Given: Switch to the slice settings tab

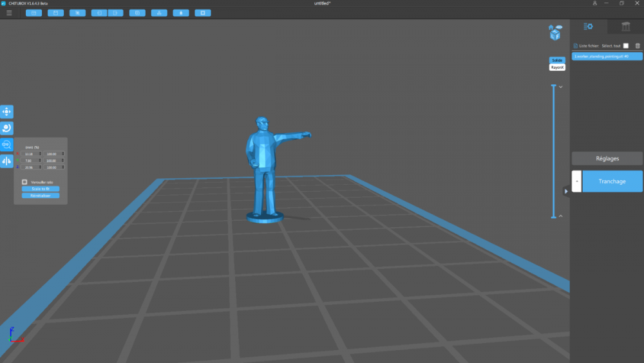Looking at the screenshot, I should pyautogui.click(x=588, y=26).
